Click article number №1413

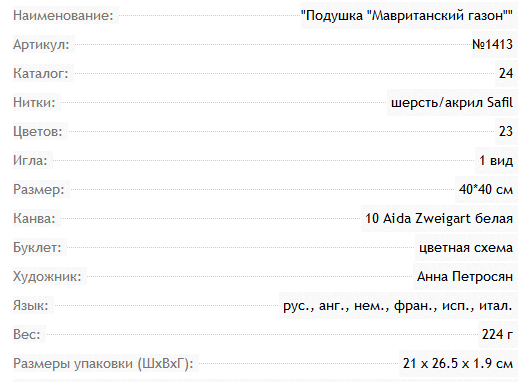pyautogui.click(x=492, y=45)
